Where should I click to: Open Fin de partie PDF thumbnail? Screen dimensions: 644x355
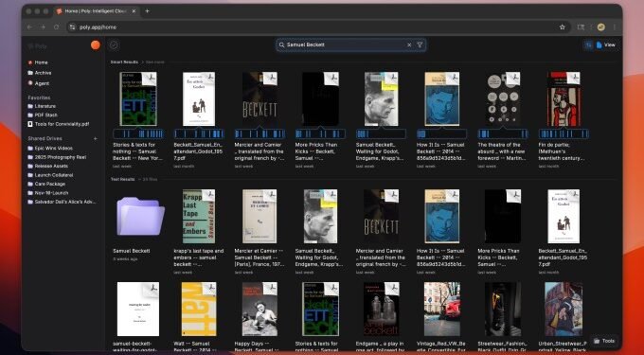click(x=563, y=98)
